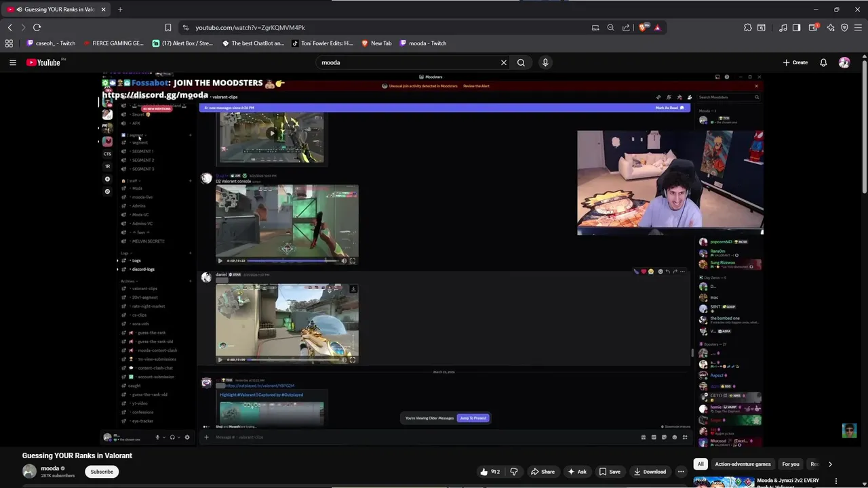Go to the YouTube home logo
868x488 pixels.
45,62
